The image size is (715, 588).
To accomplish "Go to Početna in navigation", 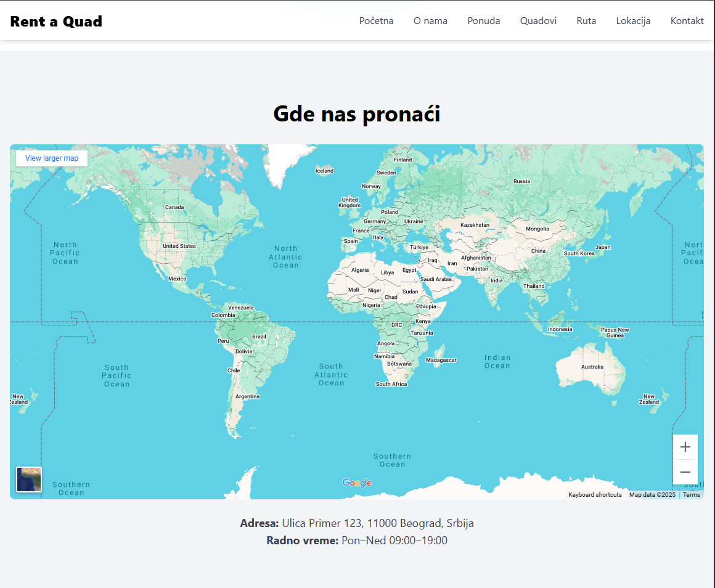I will tap(376, 21).
